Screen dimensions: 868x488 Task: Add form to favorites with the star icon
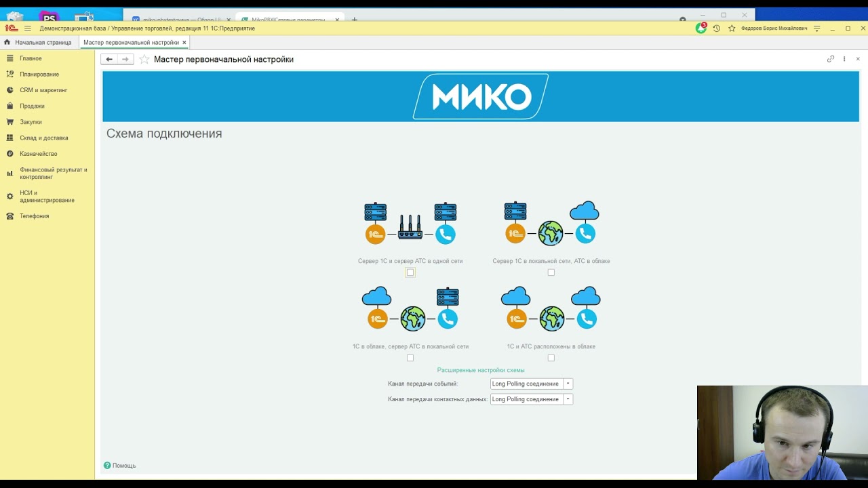pyautogui.click(x=144, y=60)
